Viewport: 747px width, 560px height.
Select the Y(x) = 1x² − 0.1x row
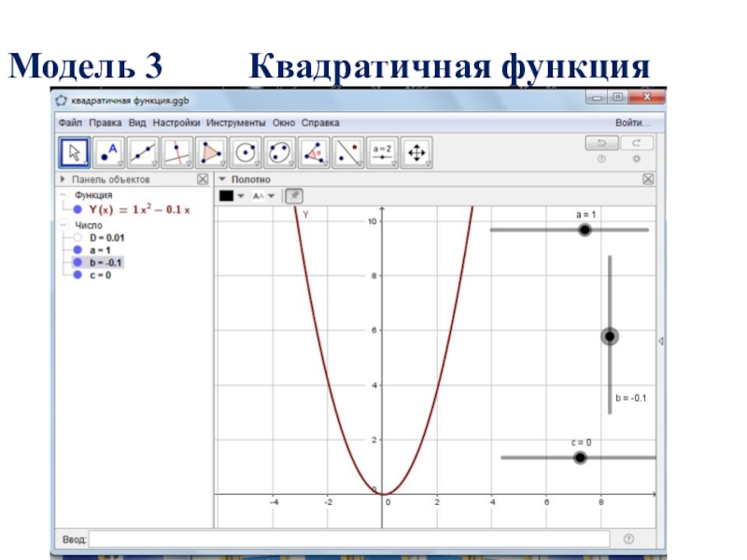click(x=139, y=209)
